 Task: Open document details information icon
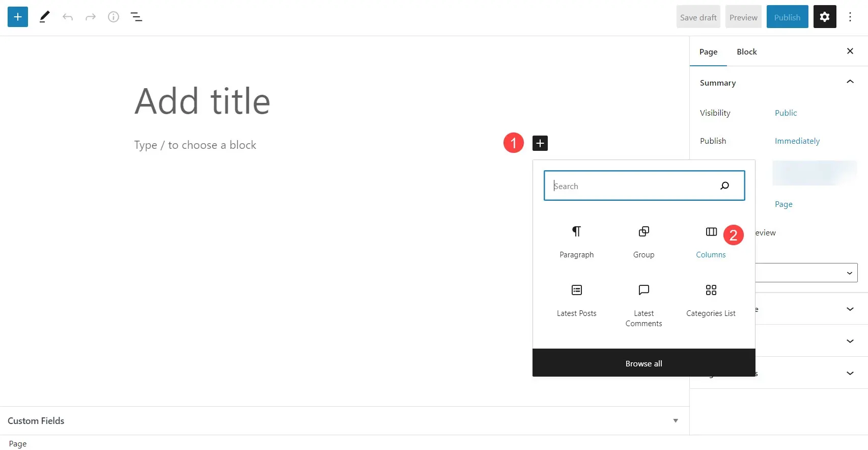coord(113,16)
